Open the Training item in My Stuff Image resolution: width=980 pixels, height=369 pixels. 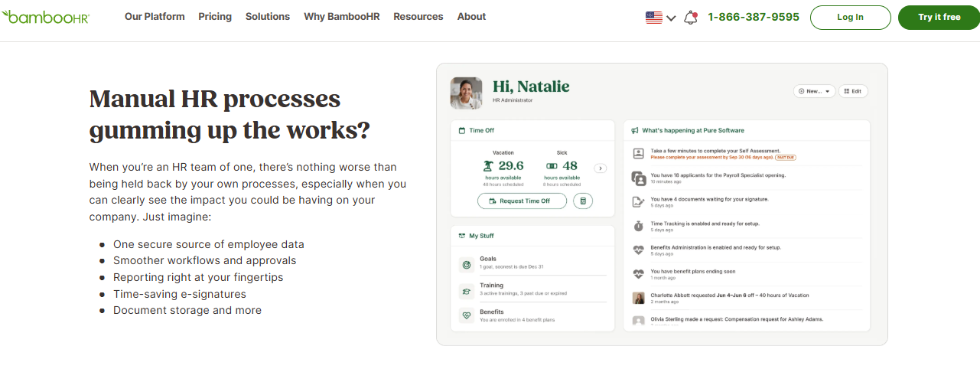click(532, 289)
